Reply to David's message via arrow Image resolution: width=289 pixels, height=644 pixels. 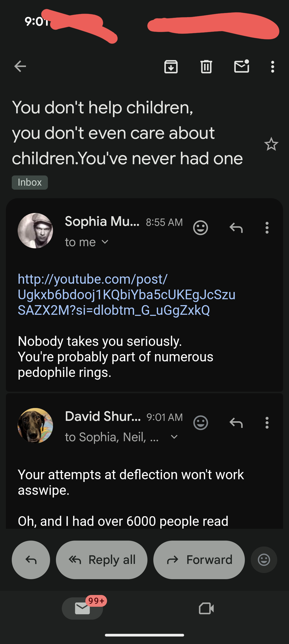click(x=236, y=423)
